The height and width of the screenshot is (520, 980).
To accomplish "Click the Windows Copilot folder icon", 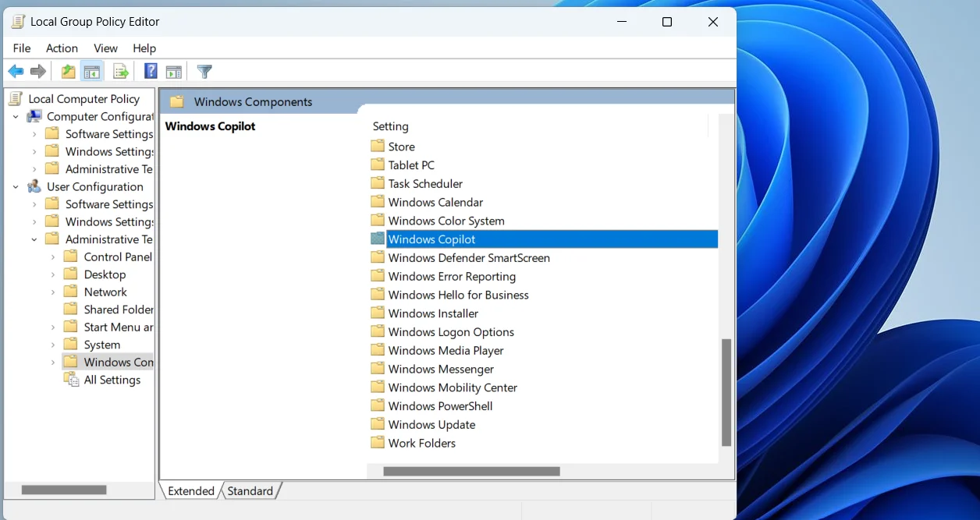I will (x=378, y=239).
